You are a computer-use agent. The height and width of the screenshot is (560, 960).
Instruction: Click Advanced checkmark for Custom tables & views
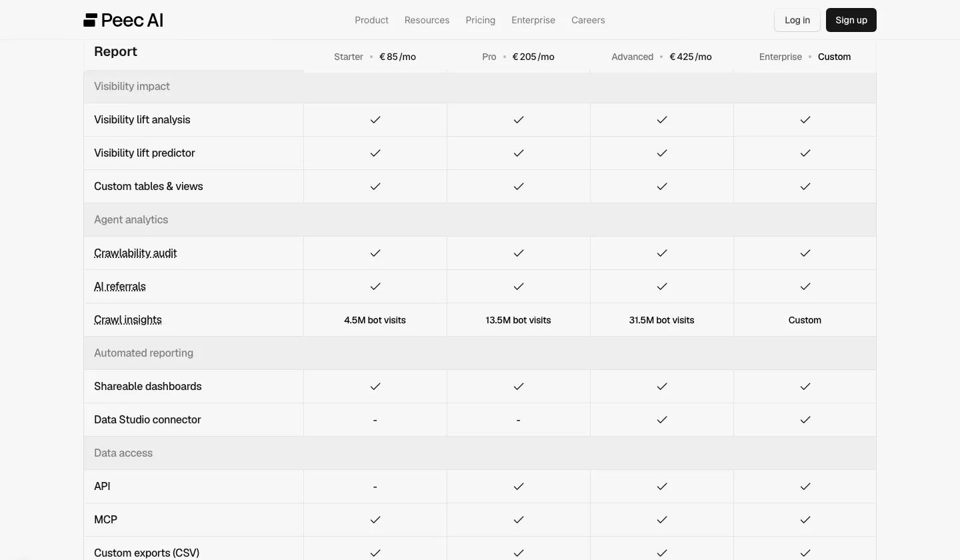(662, 187)
